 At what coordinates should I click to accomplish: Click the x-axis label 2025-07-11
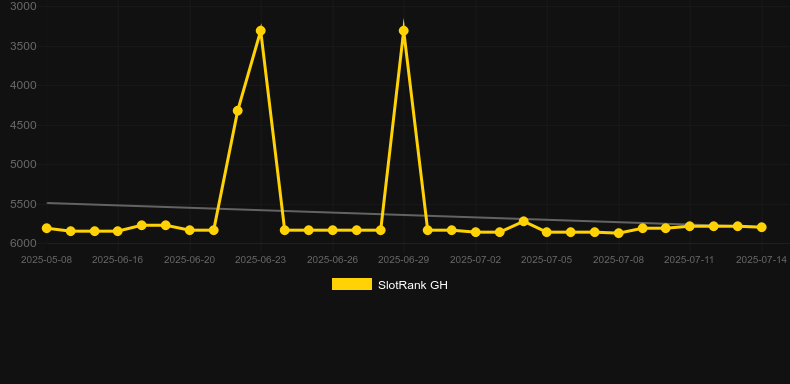tap(690, 260)
